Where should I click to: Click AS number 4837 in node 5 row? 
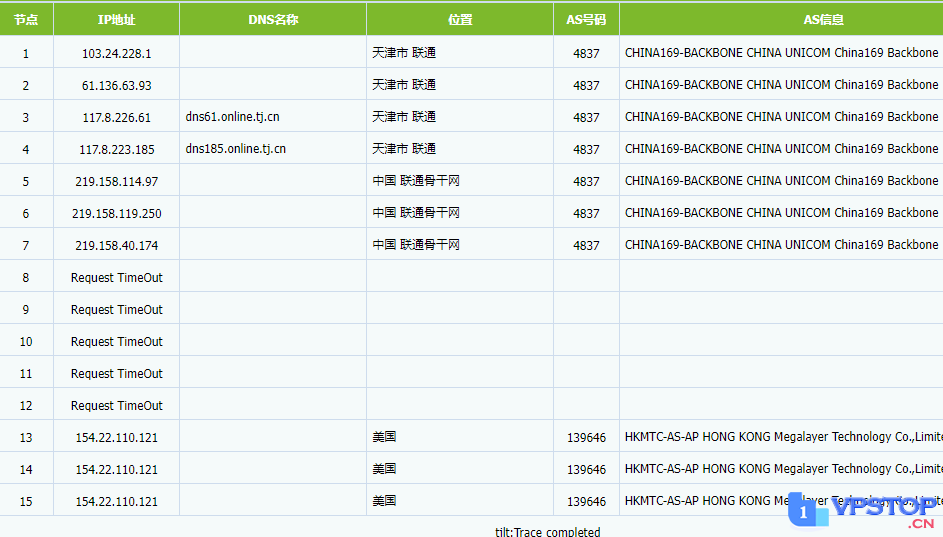[x=586, y=181]
